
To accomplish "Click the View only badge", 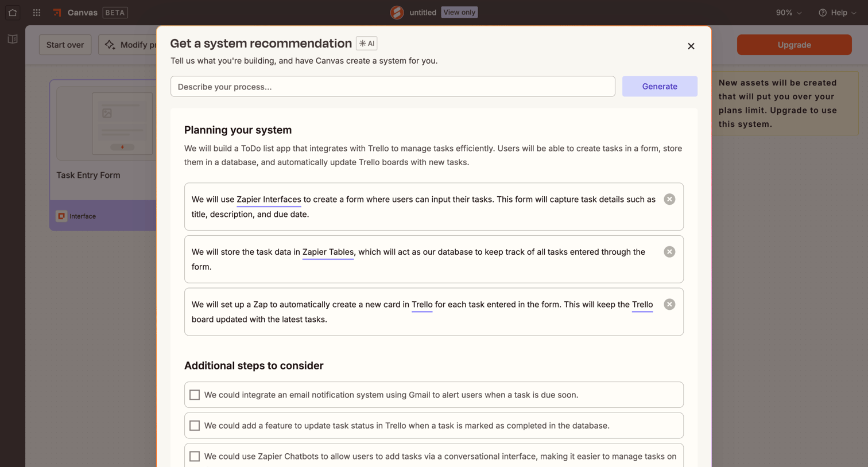I will click(459, 12).
